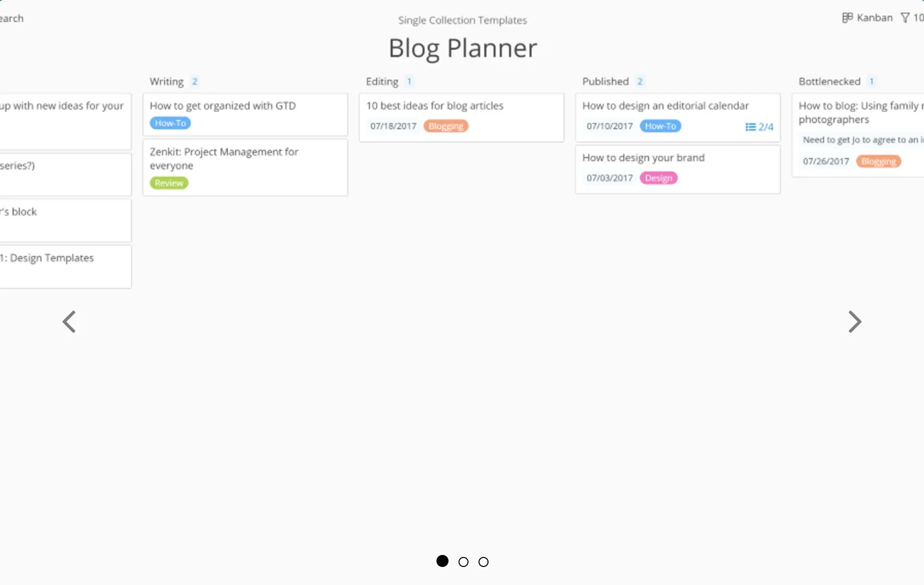The image size is (924, 585).
Task: Click the Kanban view icon
Action: 847,18
